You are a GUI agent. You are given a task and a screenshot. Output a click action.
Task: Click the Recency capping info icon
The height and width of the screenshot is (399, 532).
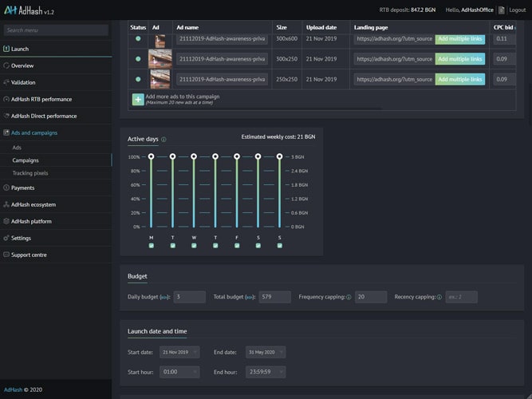coord(439,297)
